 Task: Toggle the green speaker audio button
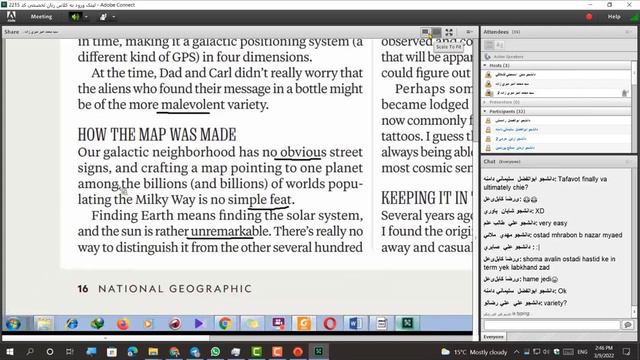[75, 17]
